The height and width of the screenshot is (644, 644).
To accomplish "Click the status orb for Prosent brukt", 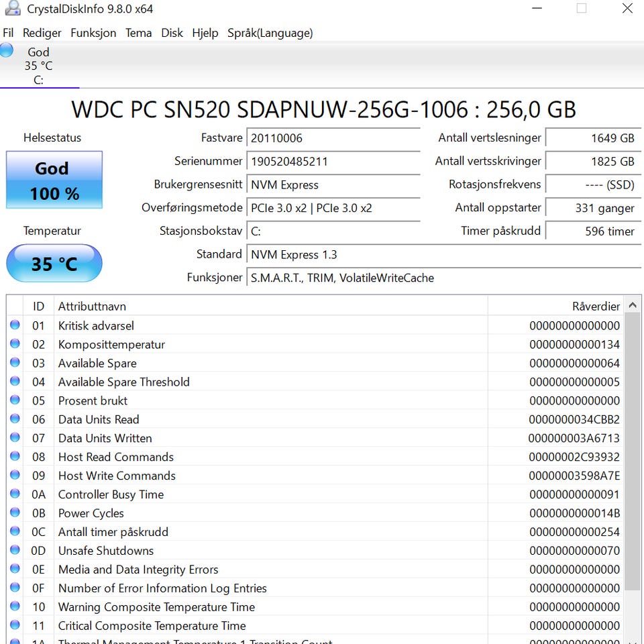I will pyautogui.click(x=15, y=400).
